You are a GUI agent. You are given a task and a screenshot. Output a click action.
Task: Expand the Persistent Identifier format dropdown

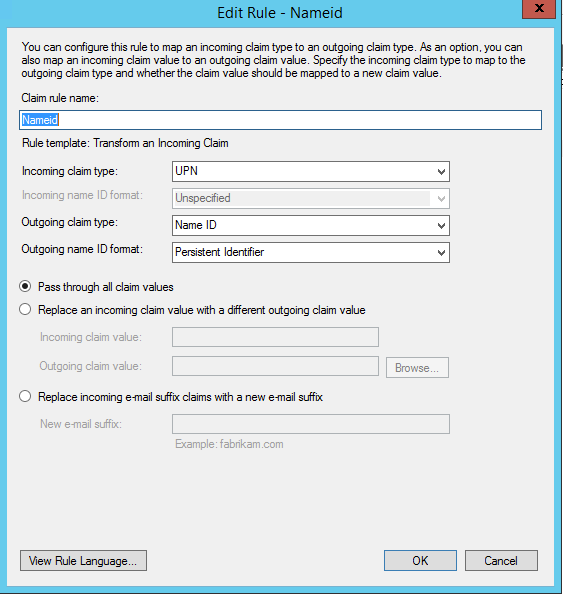311,252
